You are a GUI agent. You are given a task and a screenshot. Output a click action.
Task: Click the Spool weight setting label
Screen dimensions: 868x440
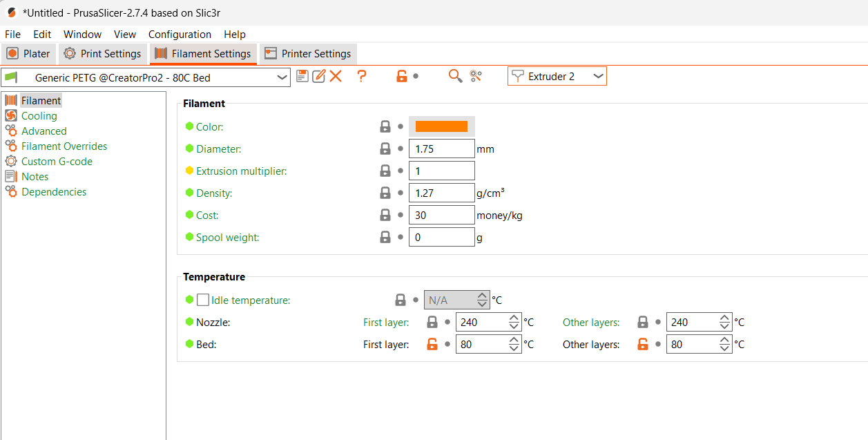(x=227, y=237)
